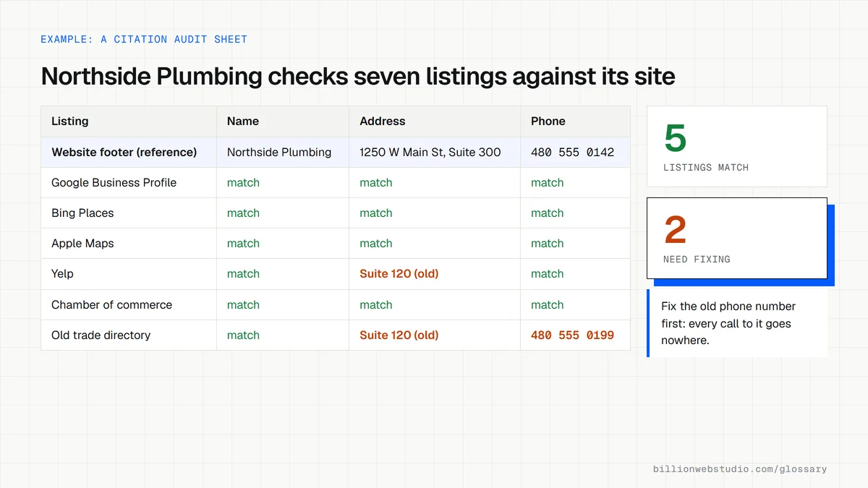Select the Bing Places row label

tap(82, 213)
